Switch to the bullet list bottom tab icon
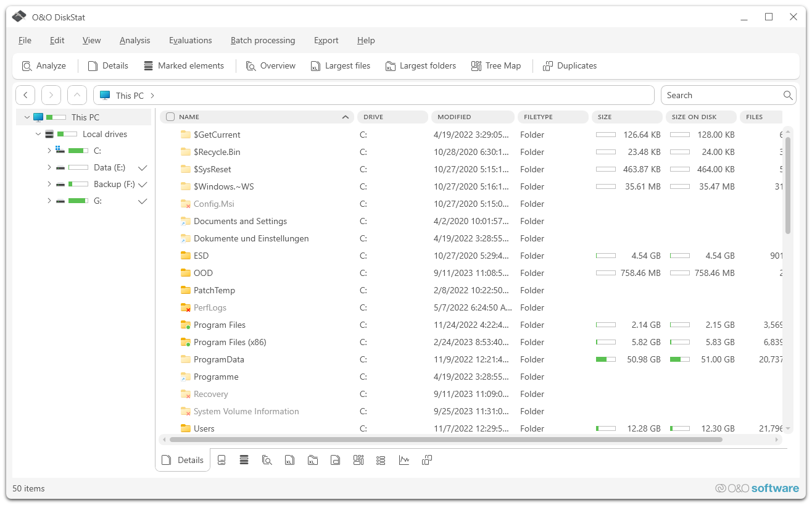Image resolution: width=812 pixels, height=505 pixels. pos(381,460)
